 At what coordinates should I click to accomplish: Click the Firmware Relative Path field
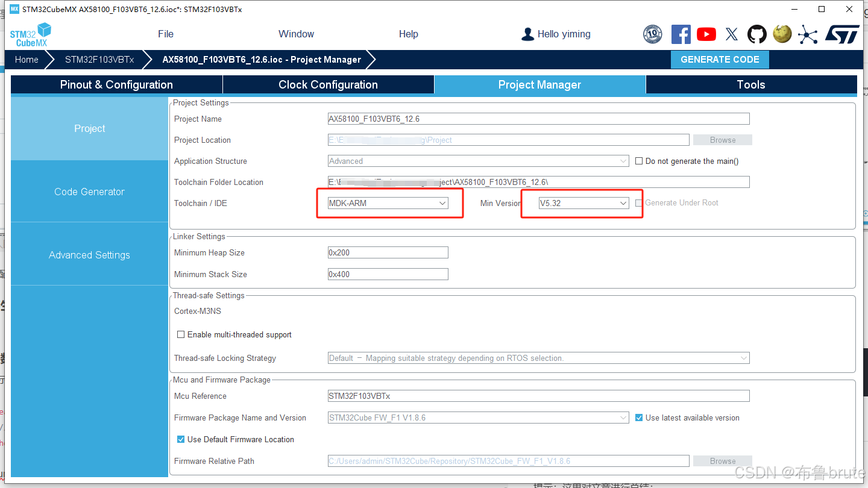(x=509, y=461)
